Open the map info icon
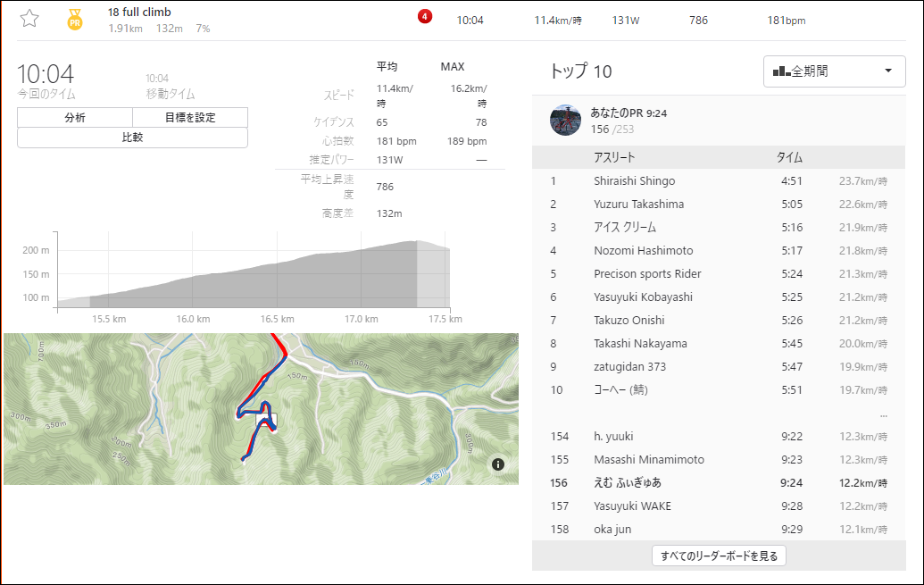Viewport: 924px width, 585px height. pos(498,464)
